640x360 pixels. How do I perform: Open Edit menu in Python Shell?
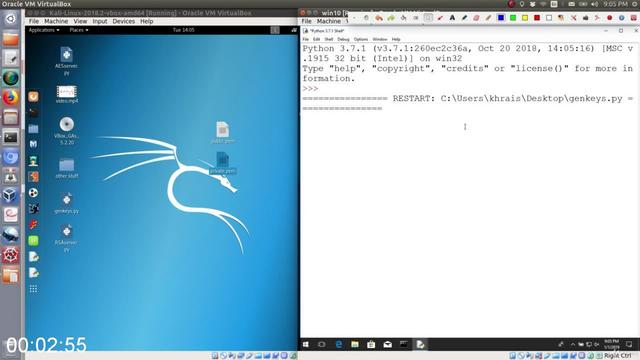coord(316,39)
